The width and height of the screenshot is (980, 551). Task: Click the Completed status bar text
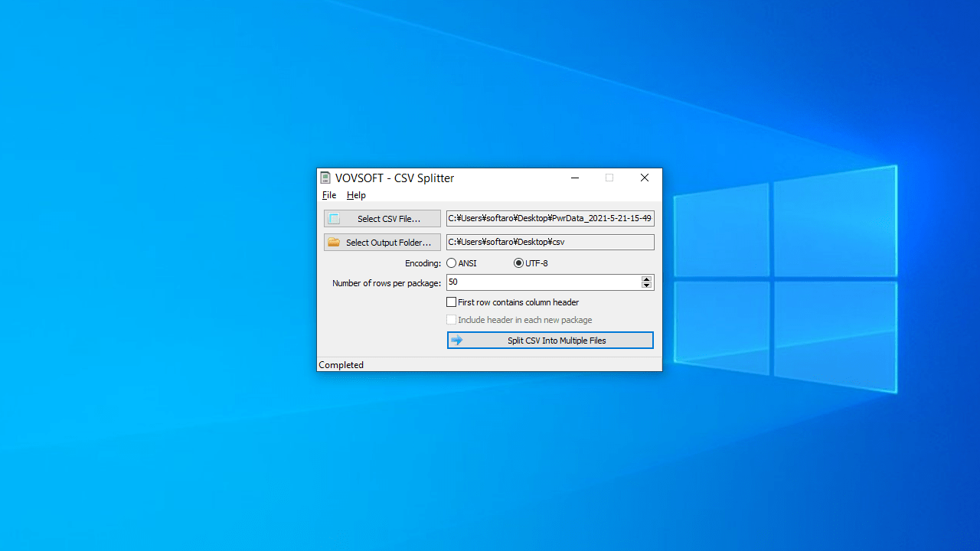(x=341, y=365)
